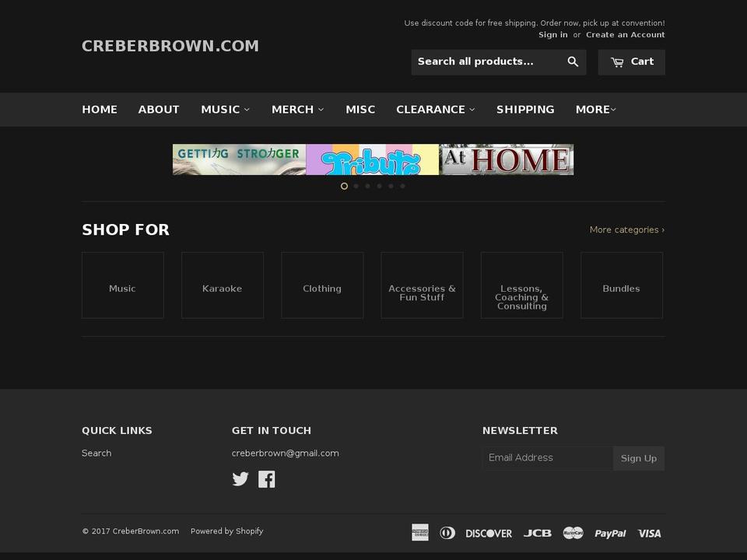
Task: Expand the Merch dropdown menu
Action: pos(298,110)
